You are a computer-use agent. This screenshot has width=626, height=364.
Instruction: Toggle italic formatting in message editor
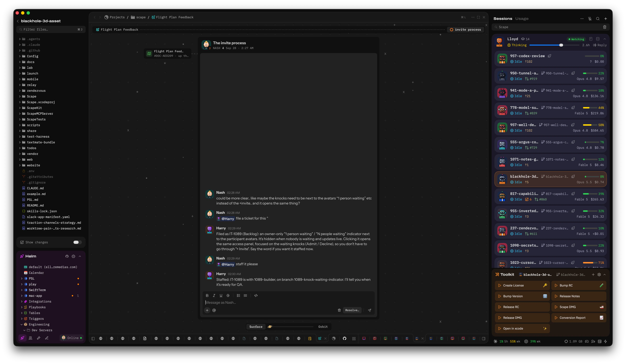pyautogui.click(x=214, y=295)
